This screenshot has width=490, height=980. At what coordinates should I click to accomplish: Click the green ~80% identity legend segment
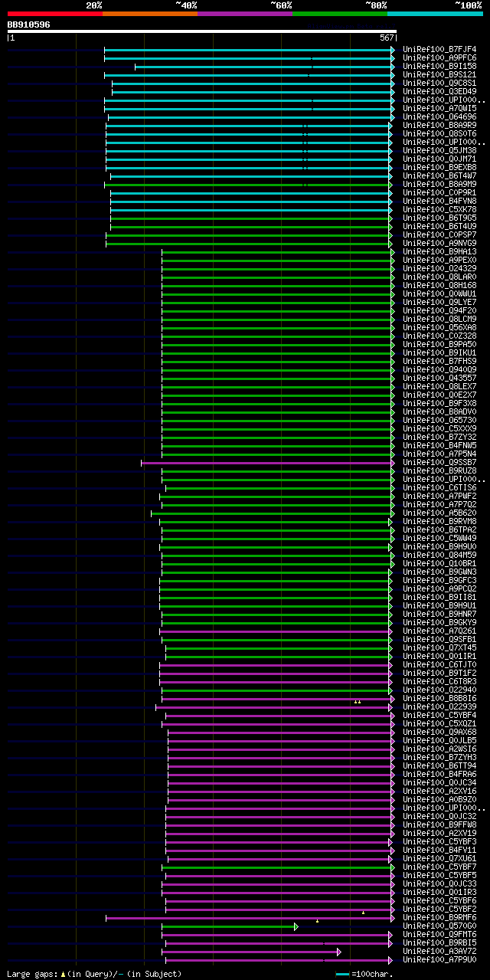click(340, 14)
